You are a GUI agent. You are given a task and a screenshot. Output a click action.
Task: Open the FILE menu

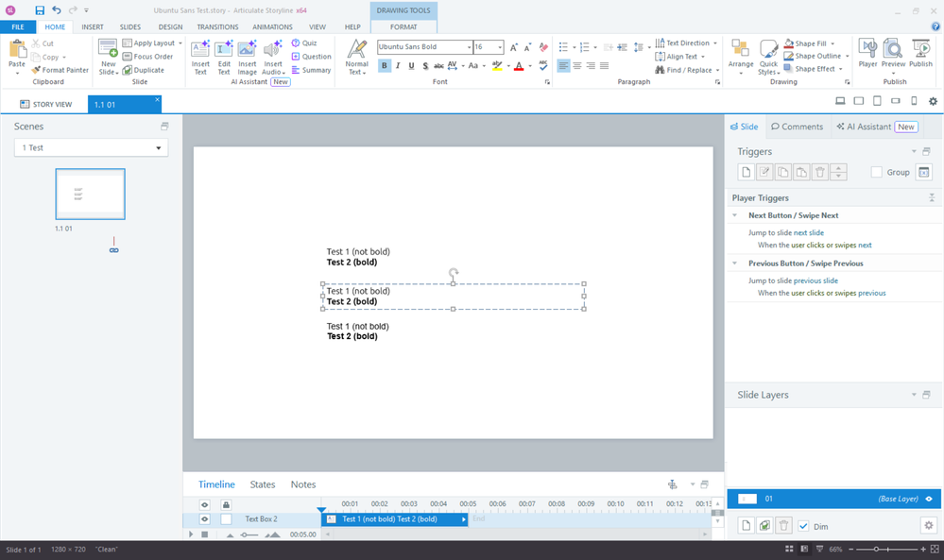click(x=18, y=27)
